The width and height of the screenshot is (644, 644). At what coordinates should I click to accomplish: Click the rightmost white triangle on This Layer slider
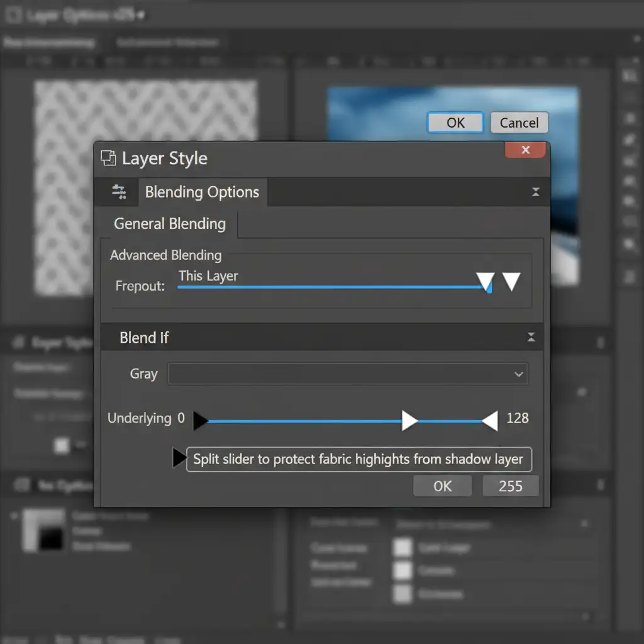[x=512, y=282]
